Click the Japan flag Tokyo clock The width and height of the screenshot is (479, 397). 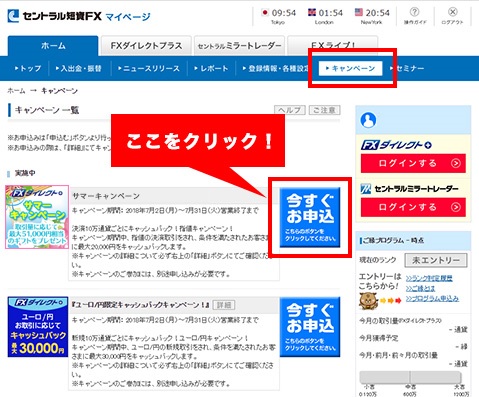pyautogui.click(x=278, y=16)
